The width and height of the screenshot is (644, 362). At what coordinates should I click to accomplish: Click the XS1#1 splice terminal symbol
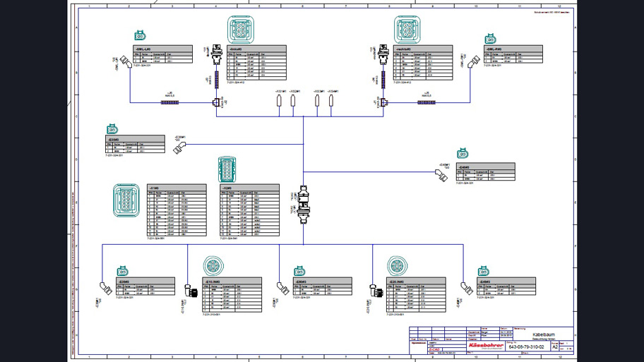click(280, 102)
